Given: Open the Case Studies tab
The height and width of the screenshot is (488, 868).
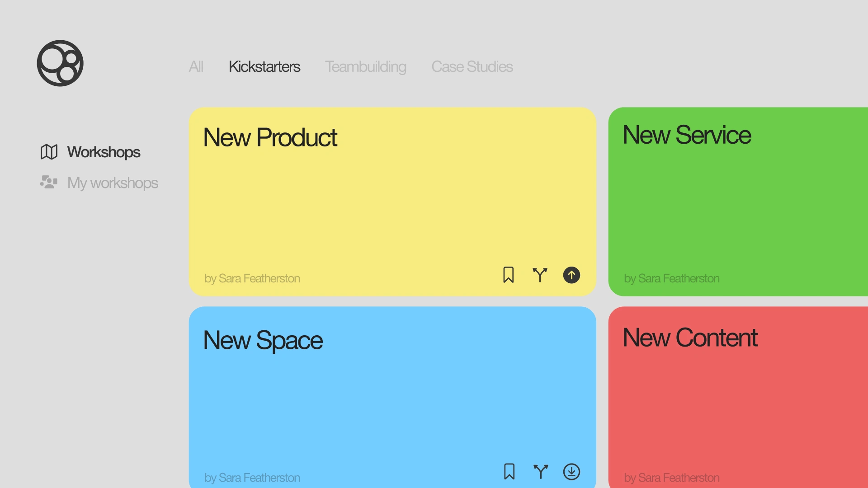Looking at the screenshot, I should click(472, 66).
